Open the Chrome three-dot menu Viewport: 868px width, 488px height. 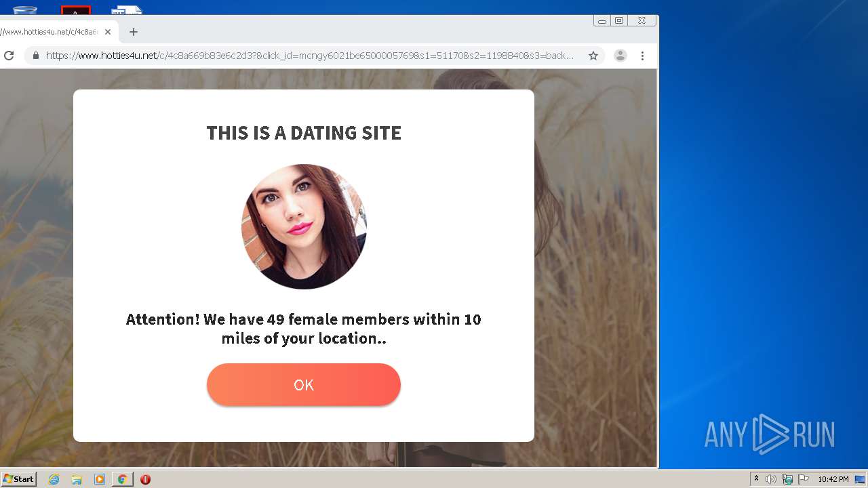click(642, 56)
